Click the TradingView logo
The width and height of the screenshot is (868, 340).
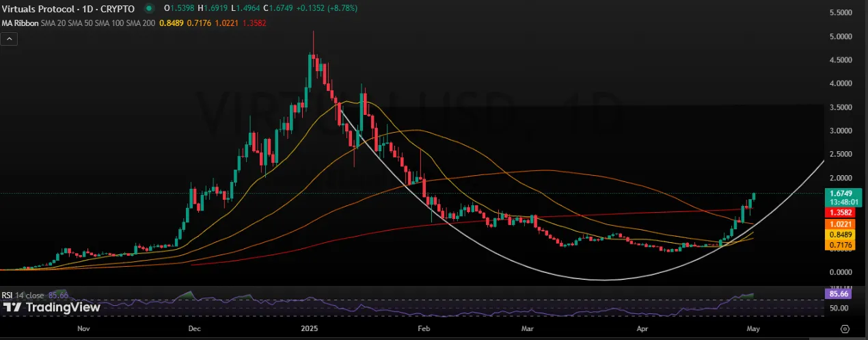pyautogui.click(x=52, y=308)
